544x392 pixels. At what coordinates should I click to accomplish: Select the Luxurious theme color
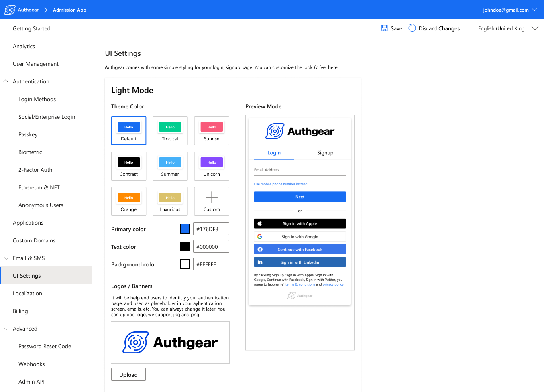tap(170, 201)
